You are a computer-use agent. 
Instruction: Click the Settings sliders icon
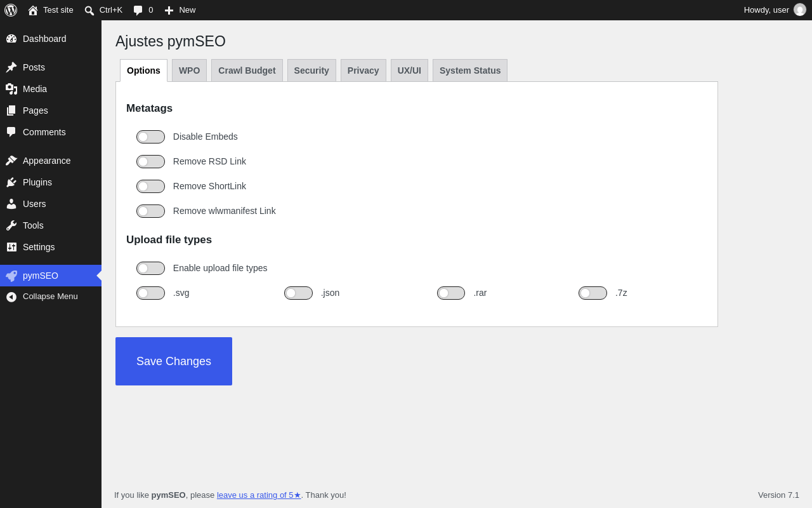pyautogui.click(x=11, y=247)
